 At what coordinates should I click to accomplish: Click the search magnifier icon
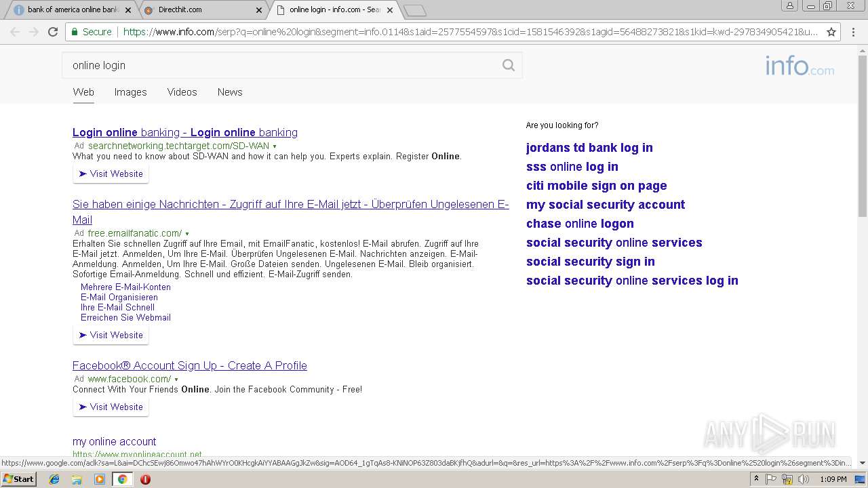click(x=508, y=65)
